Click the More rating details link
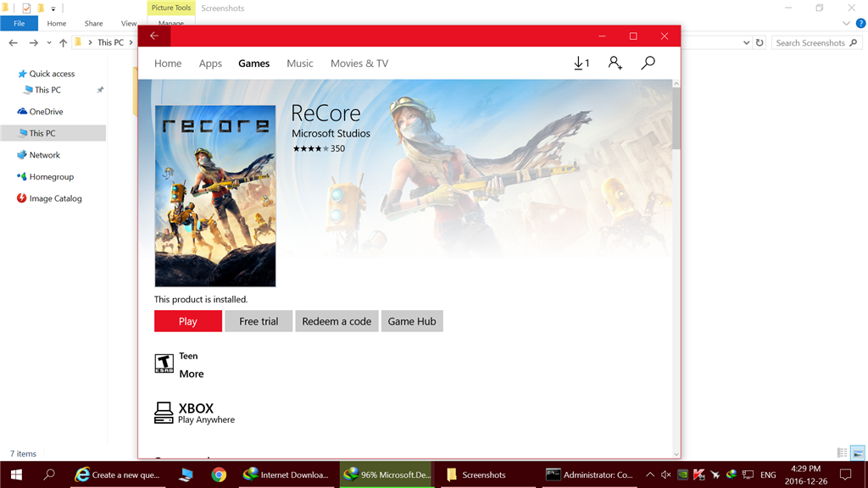868x488 pixels. (x=192, y=374)
